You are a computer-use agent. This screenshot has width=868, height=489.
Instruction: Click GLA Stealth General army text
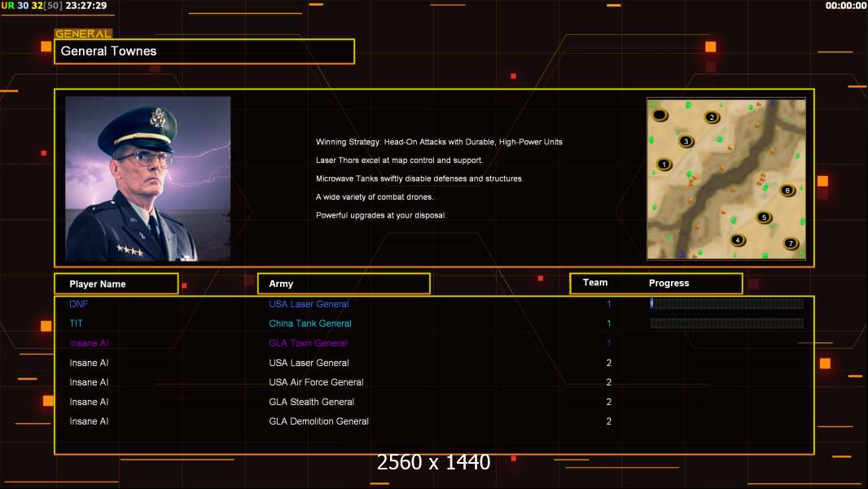tap(311, 402)
